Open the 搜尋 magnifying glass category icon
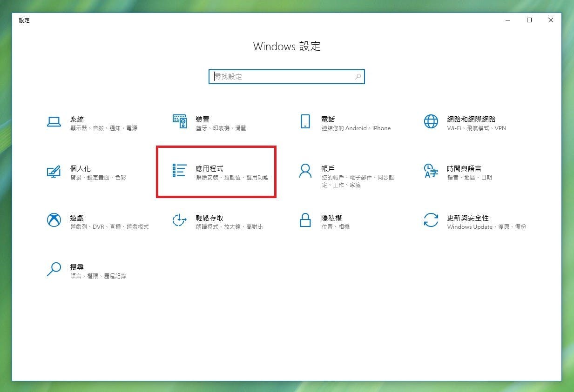Image resolution: width=574 pixels, height=392 pixels. pyautogui.click(x=54, y=269)
